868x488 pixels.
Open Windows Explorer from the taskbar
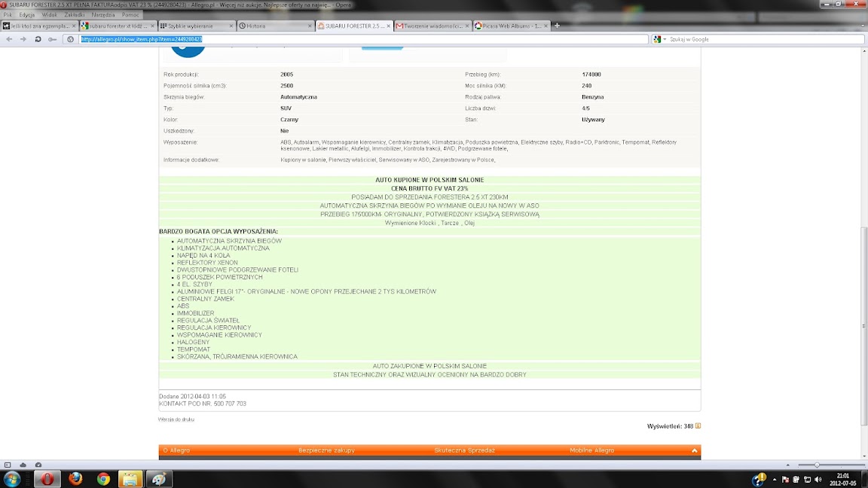130,479
